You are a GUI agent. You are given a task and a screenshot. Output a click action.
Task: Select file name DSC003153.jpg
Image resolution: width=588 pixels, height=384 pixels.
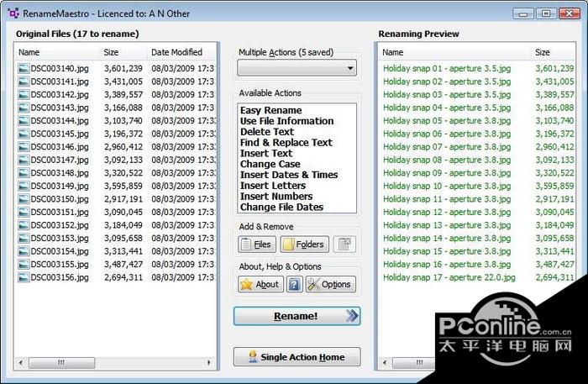60,238
